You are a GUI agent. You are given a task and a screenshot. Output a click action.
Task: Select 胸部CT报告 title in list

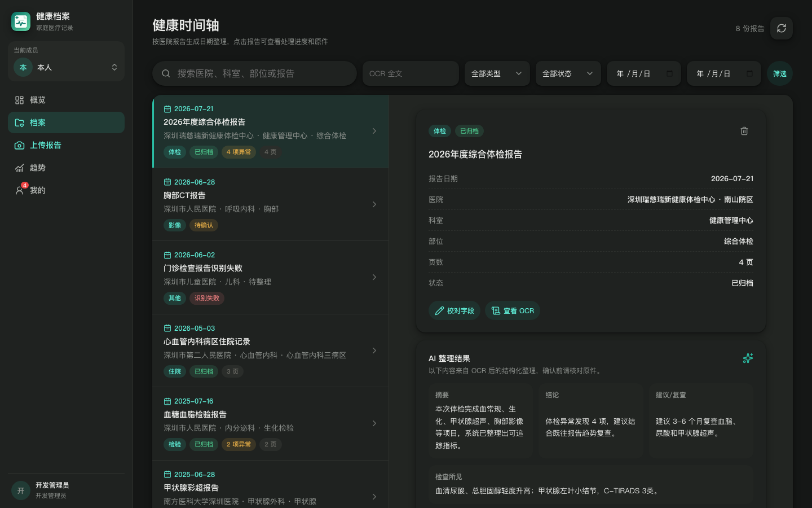click(x=184, y=195)
